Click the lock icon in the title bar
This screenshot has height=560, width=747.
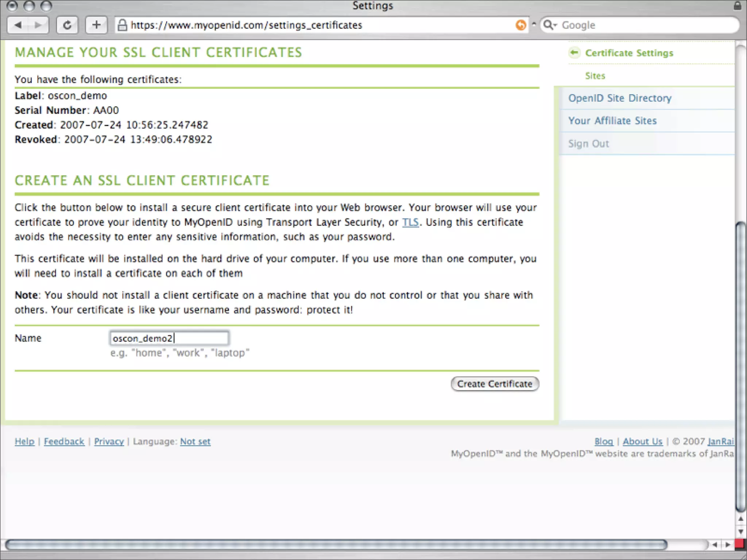[x=737, y=5]
